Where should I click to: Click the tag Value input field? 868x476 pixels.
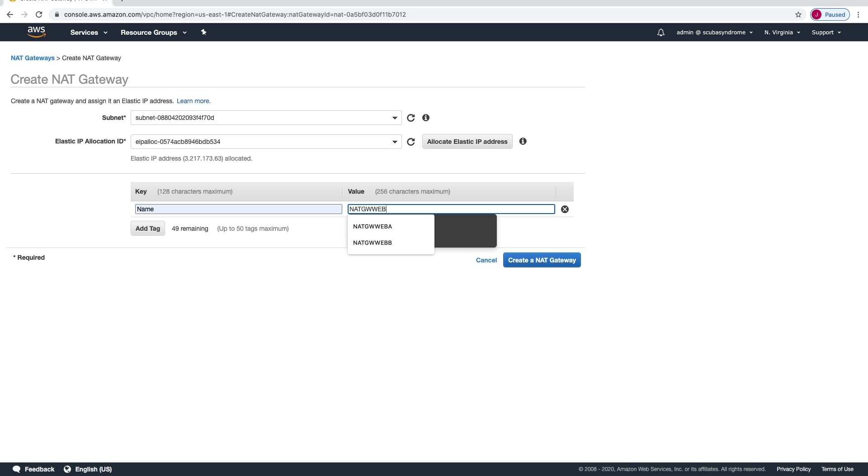[451, 209]
